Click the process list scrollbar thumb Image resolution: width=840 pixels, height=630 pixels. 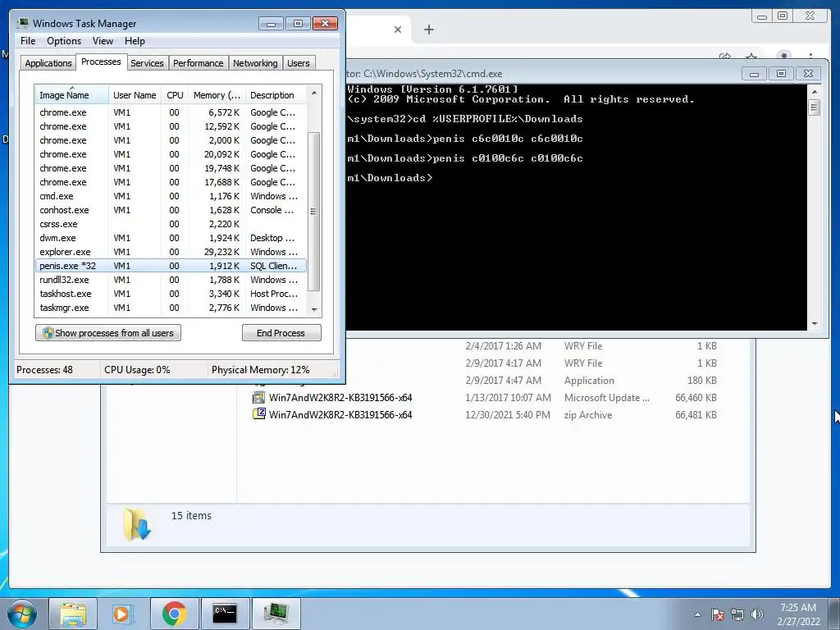[x=314, y=211]
